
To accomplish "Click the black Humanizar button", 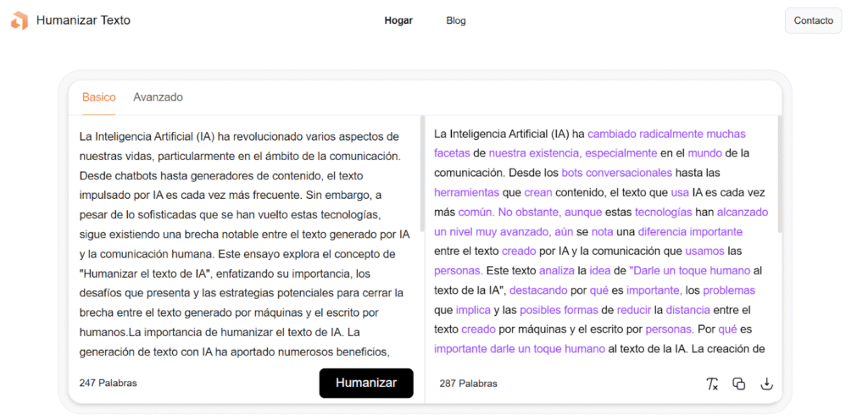I will pos(366,383).
